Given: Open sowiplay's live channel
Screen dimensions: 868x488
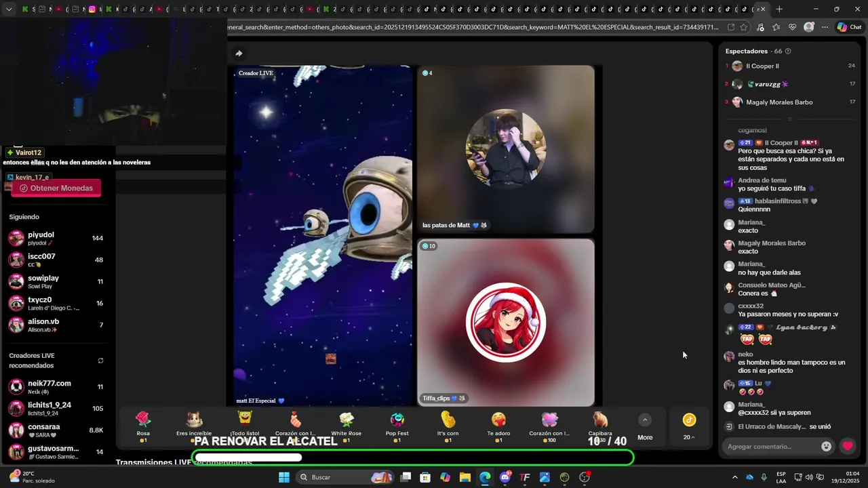Looking at the screenshot, I should pyautogui.click(x=56, y=282).
